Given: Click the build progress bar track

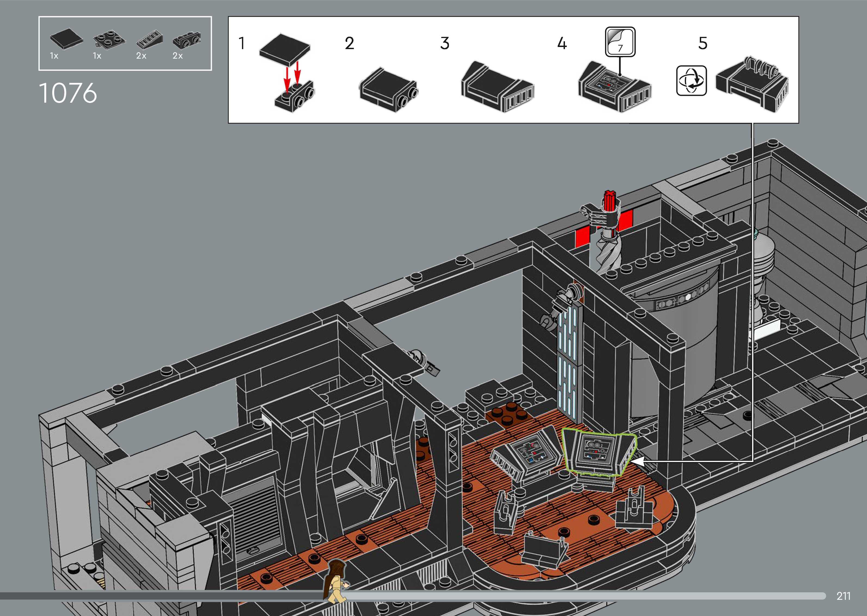Looking at the screenshot, I should (x=569, y=596).
